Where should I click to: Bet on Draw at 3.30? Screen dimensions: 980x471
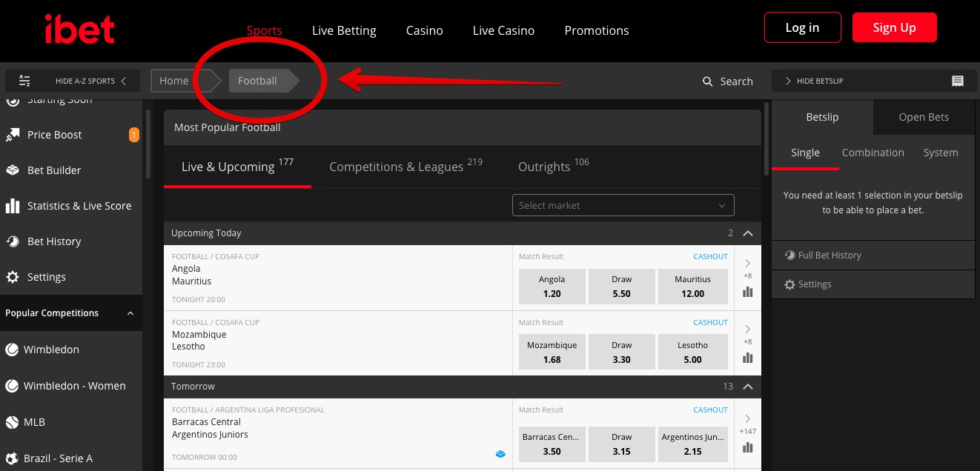coord(622,353)
